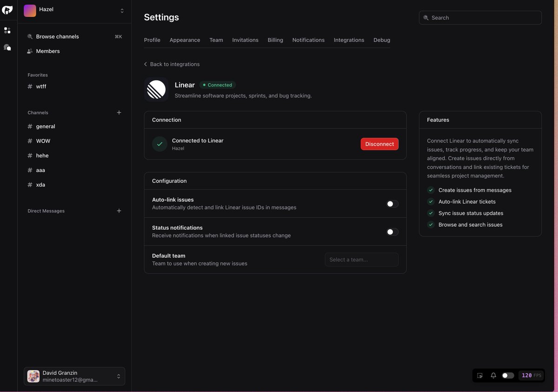Click the hash icon next to wtff

(30, 86)
